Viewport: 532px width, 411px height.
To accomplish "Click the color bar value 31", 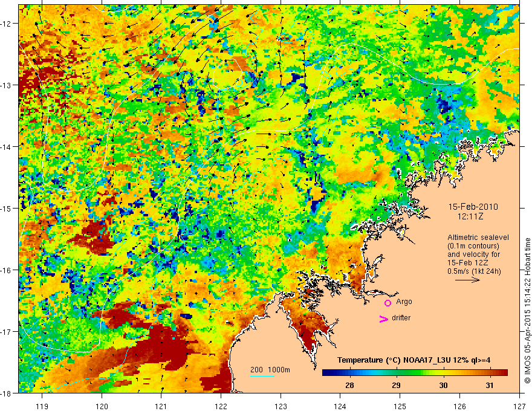I will click(489, 386).
